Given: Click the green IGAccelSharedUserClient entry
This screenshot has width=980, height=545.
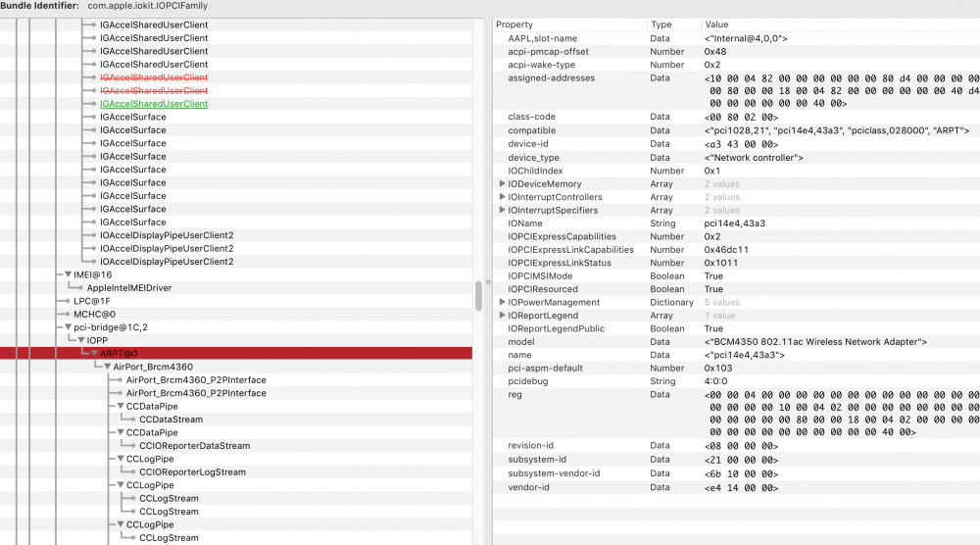Looking at the screenshot, I should [154, 104].
